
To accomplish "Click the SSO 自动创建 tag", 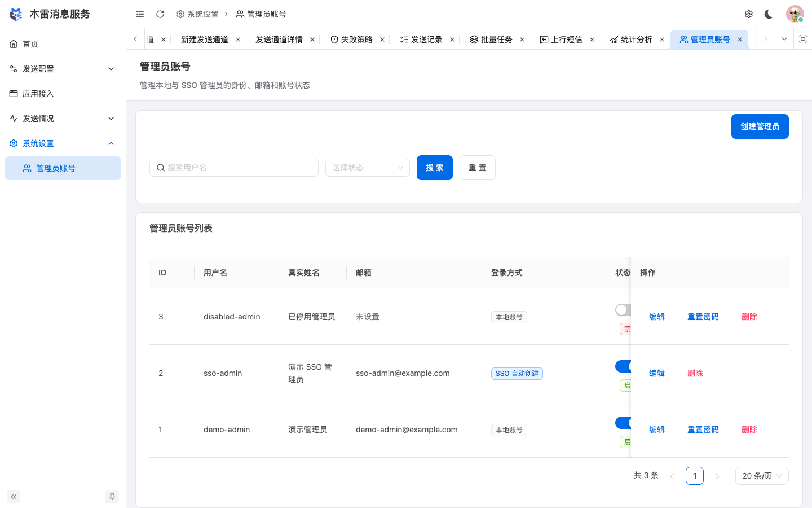I will pyautogui.click(x=517, y=374).
